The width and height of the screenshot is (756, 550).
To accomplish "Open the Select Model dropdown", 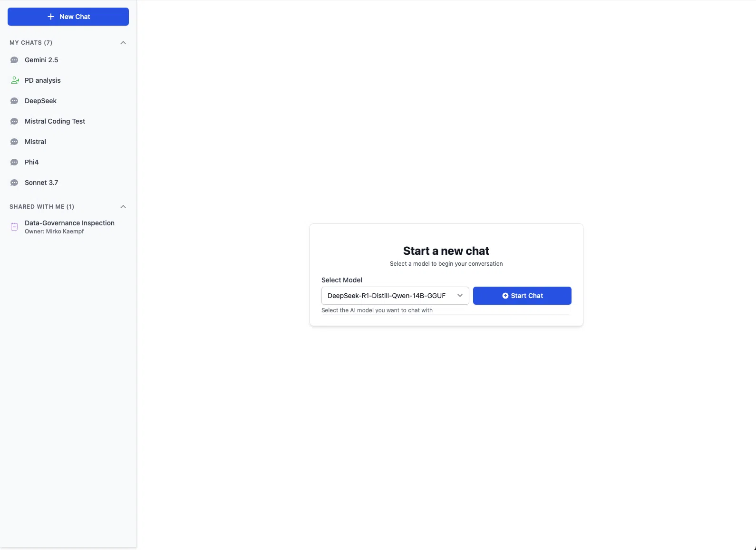I will 395,296.
